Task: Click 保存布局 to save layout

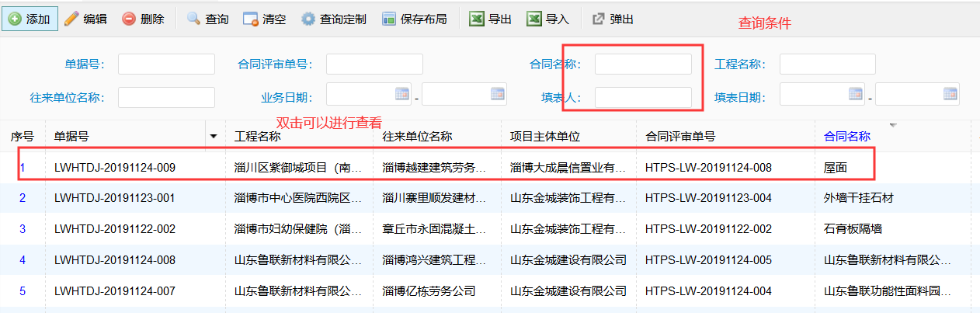Action: point(415,19)
